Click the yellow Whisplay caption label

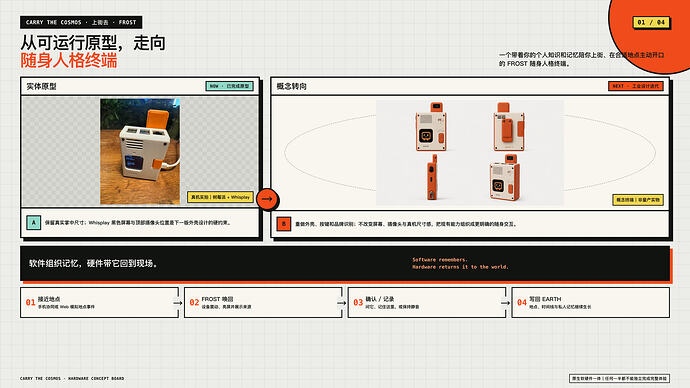pos(220,197)
